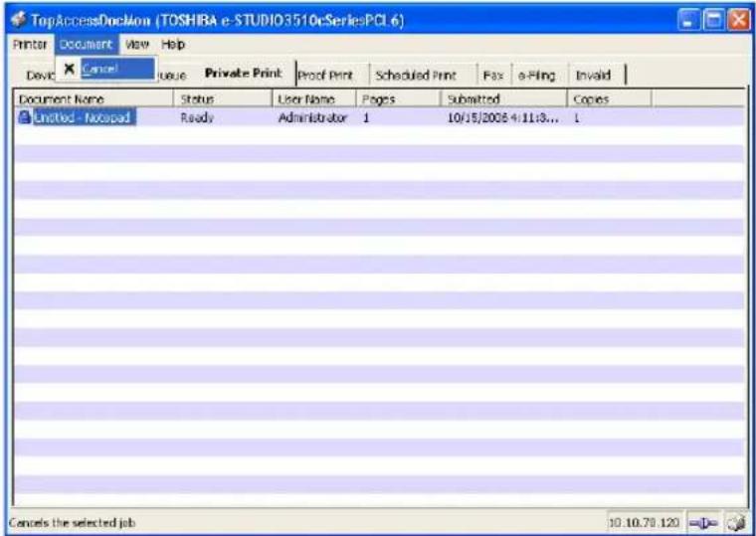
Task: Switch to the e-Filing tab
Action: [x=536, y=76]
